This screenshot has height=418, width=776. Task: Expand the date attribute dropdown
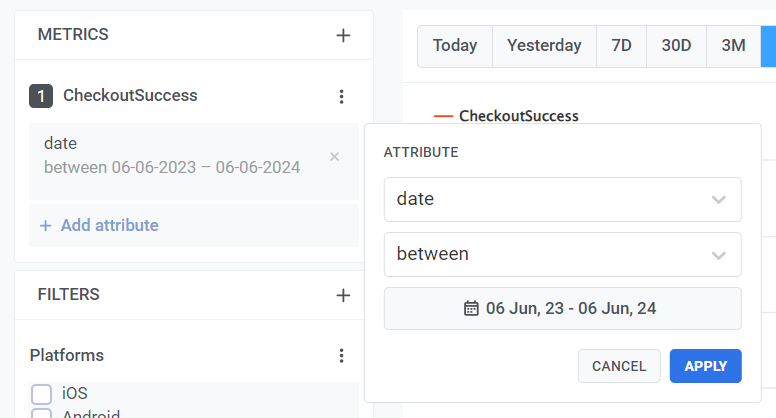[562, 199]
